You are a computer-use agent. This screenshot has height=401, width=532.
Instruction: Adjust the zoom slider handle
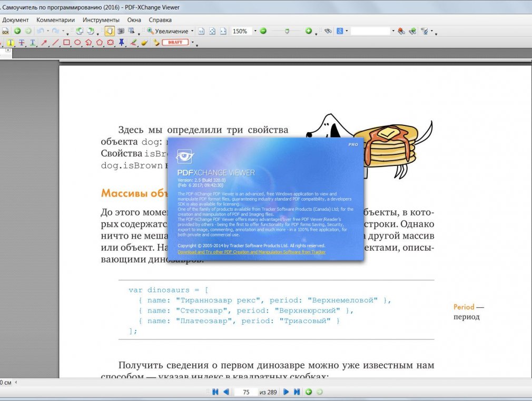tap(287, 31)
